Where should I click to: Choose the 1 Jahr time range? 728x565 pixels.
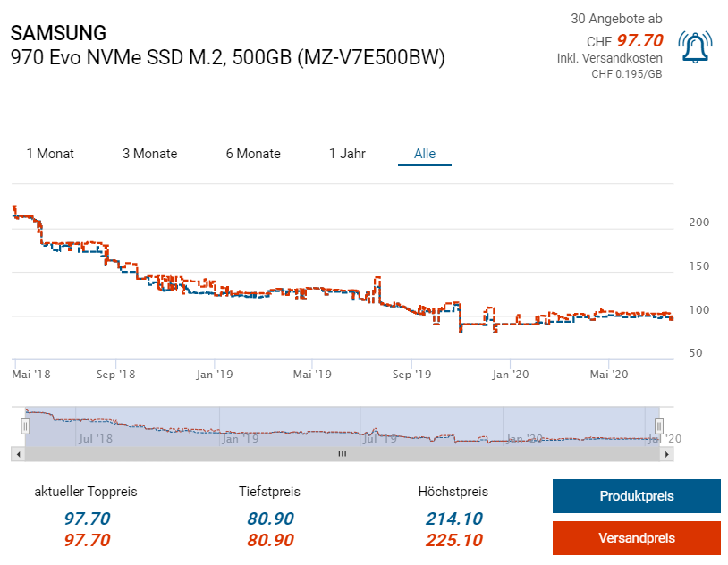tap(347, 154)
